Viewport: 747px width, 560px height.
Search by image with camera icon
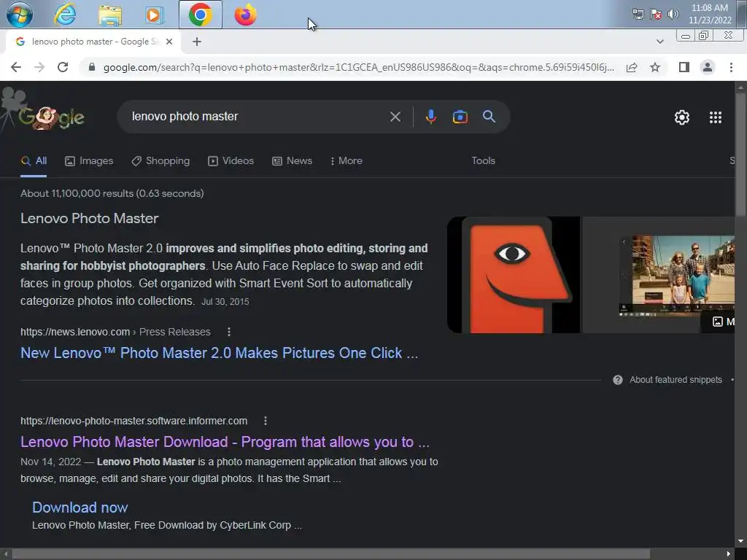click(460, 117)
